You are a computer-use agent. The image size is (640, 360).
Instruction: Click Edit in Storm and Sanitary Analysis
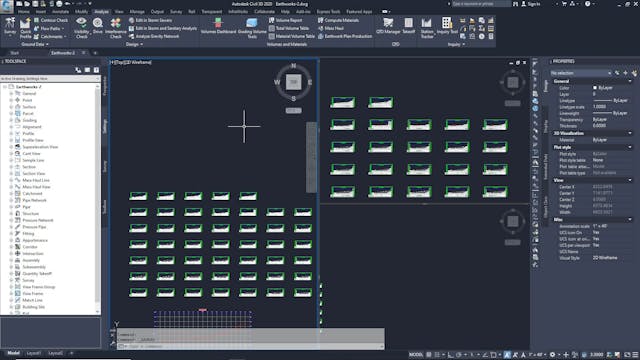coord(162,28)
